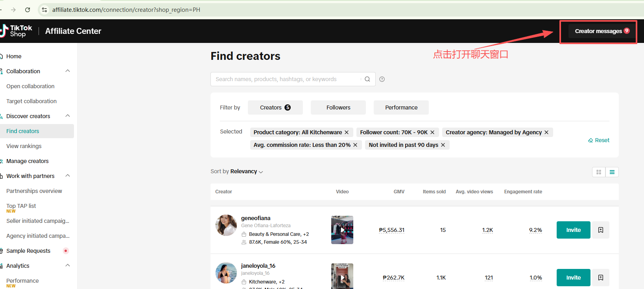Clear the Managed by Agency filter

pyautogui.click(x=546, y=132)
